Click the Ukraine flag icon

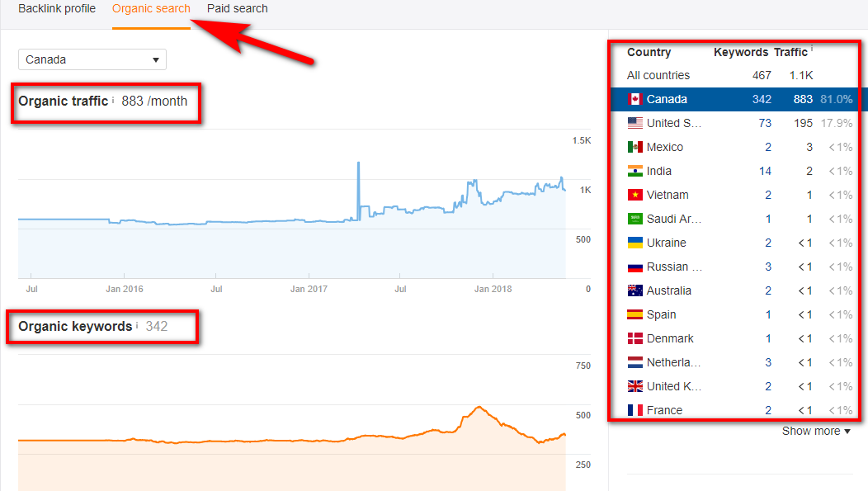(x=634, y=243)
